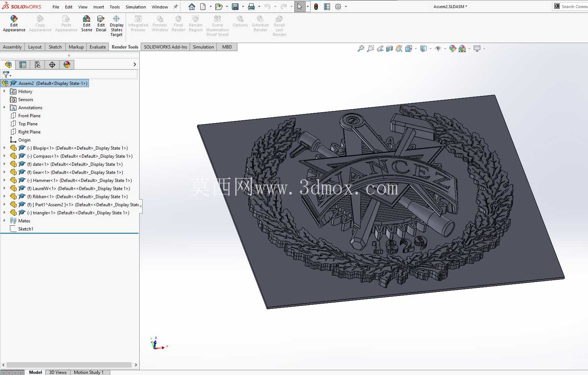Pin the menu bar with pushpin
Screen dimensions: 588x375
pyautogui.click(x=176, y=7)
